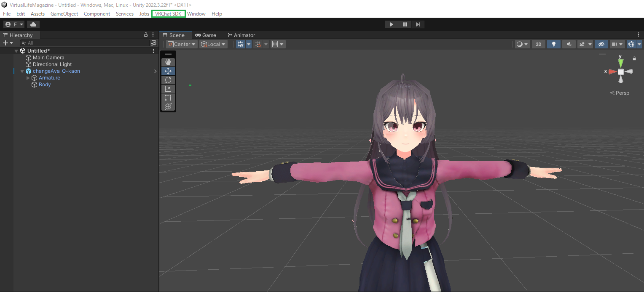Toggle the Hierarchy panel lock
Screen dimensions: 644x292
pos(146,35)
